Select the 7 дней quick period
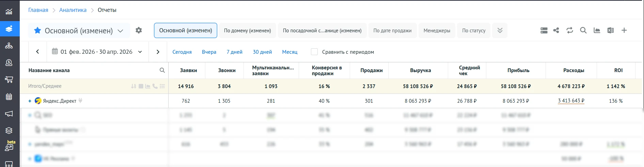Screen dimensions: 644x167 [x=235, y=52]
